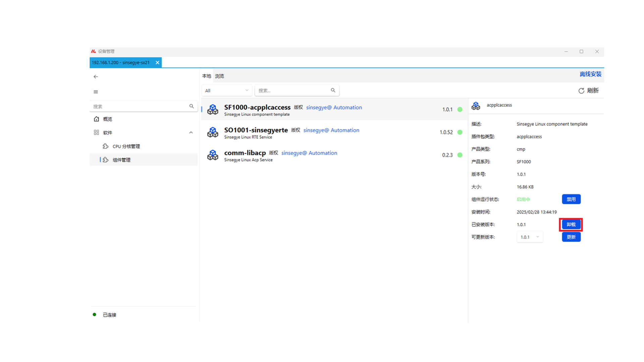Click sidebar search magnifier icon
The image size is (644, 362).
(x=192, y=106)
